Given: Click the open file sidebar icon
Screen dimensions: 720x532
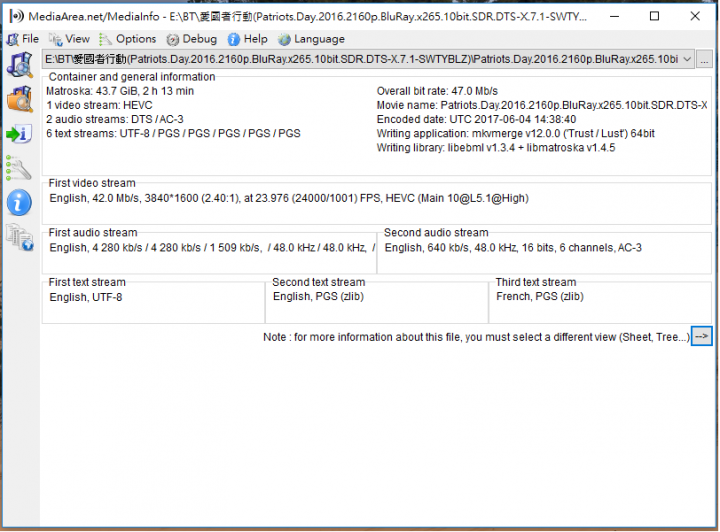Looking at the screenshot, I should coord(19,65).
